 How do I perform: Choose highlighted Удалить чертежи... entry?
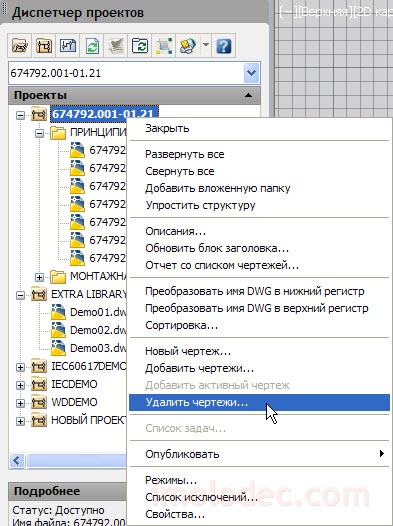tap(259, 403)
